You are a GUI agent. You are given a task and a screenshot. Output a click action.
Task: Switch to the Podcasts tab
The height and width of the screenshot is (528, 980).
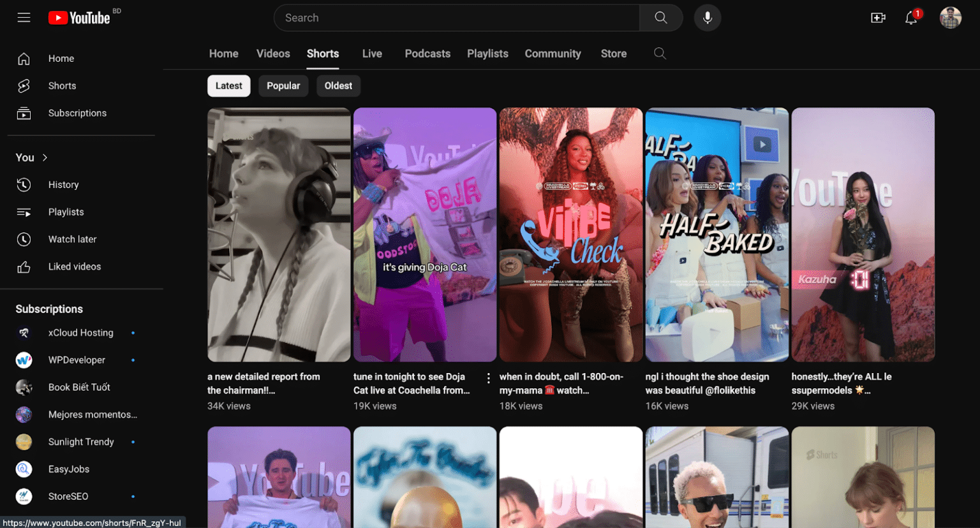point(427,54)
